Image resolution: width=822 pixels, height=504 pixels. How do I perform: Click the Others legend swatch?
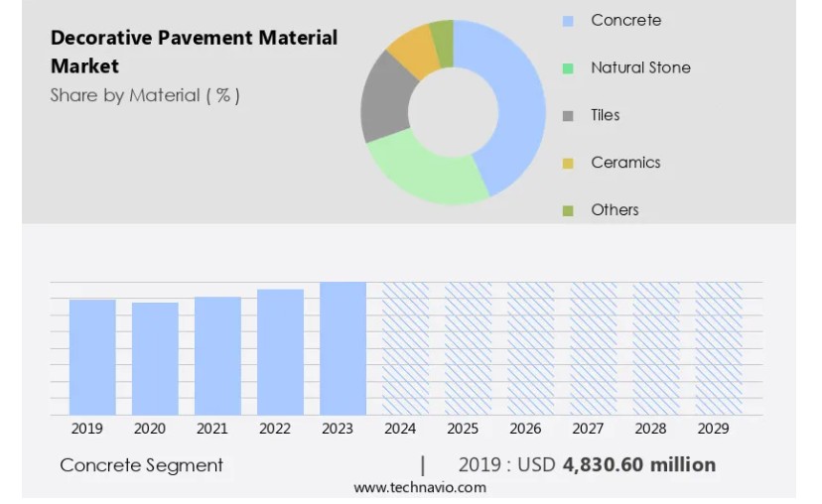coord(568,210)
